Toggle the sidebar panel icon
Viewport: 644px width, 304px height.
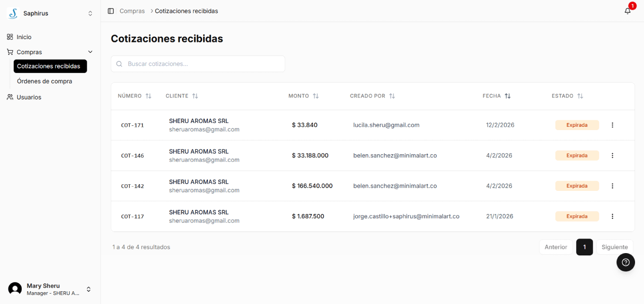coord(111,11)
